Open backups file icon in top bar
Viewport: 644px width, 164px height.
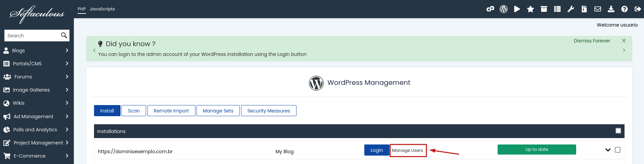pos(584,9)
